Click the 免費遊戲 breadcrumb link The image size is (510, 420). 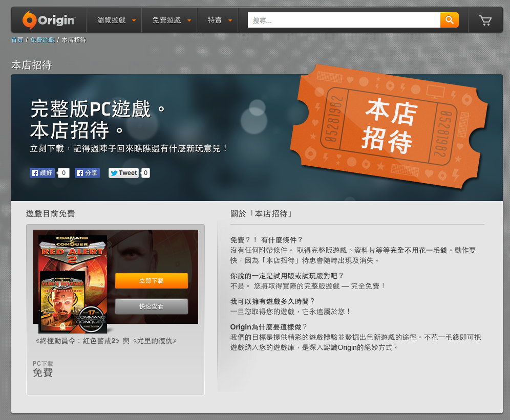click(x=42, y=40)
